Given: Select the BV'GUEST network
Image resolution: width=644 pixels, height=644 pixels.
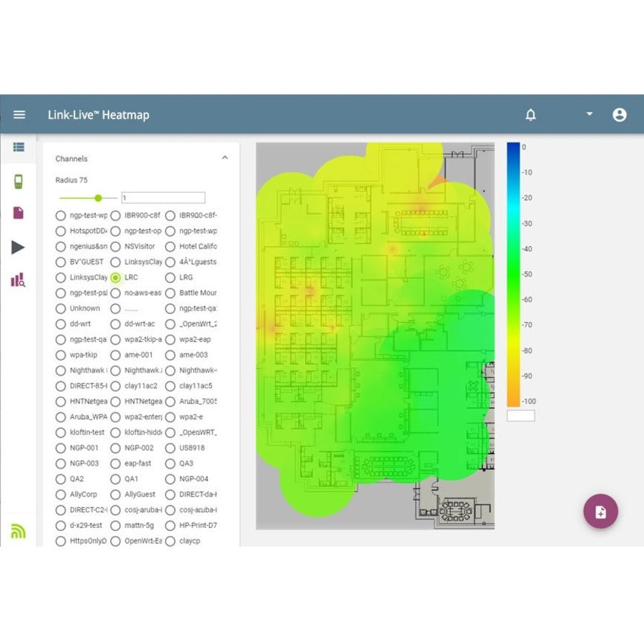Looking at the screenshot, I should click(x=60, y=262).
